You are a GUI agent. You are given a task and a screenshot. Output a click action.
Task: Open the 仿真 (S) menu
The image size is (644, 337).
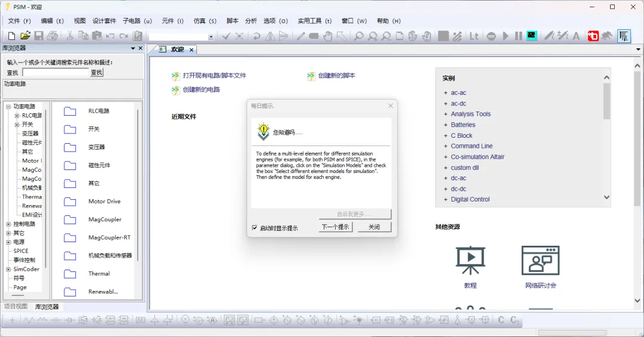[205, 21]
